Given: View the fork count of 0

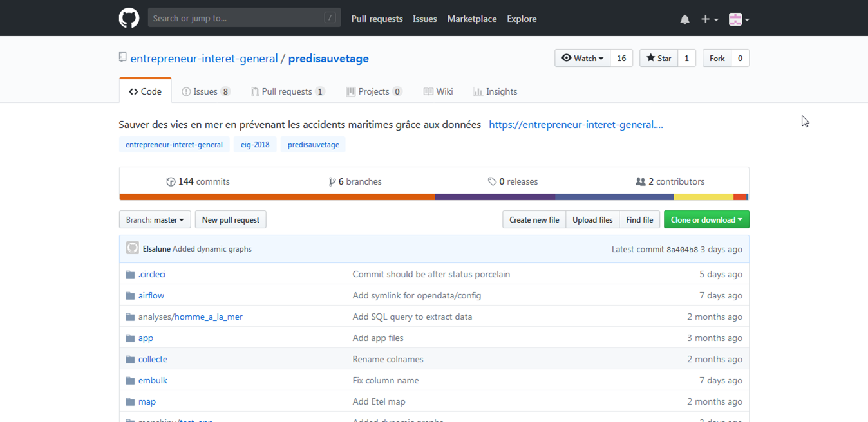Looking at the screenshot, I should [x=740, y=58].
